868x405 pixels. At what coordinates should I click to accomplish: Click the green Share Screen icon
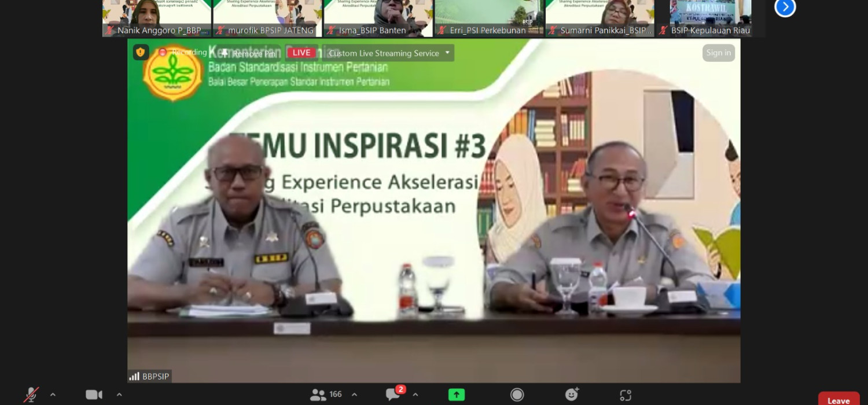point(456,395)
